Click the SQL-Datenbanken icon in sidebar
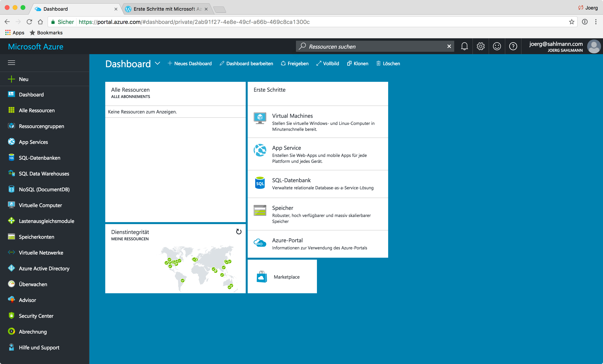 [11, 158]
